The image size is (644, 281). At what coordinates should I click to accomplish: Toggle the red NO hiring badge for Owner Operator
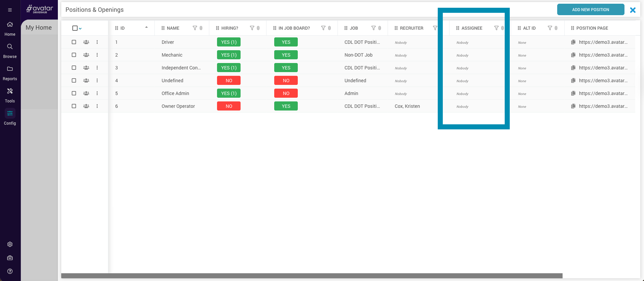[229, 106]
